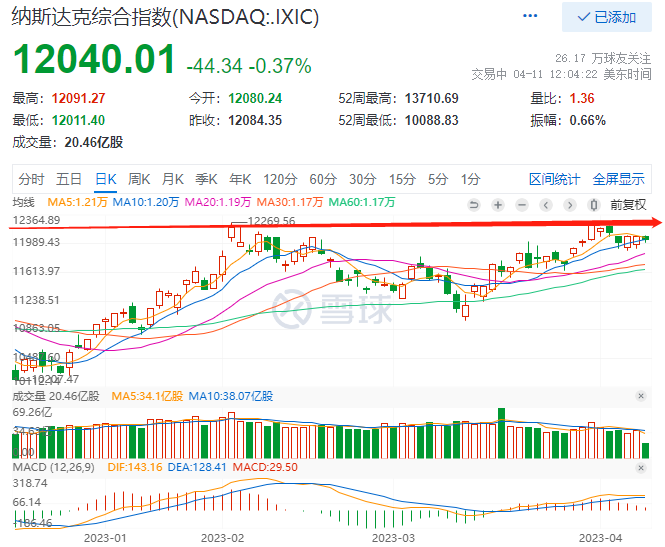Click the MACD (12,26,9) indicator label
665x547 pixels.
coord(54,467)
